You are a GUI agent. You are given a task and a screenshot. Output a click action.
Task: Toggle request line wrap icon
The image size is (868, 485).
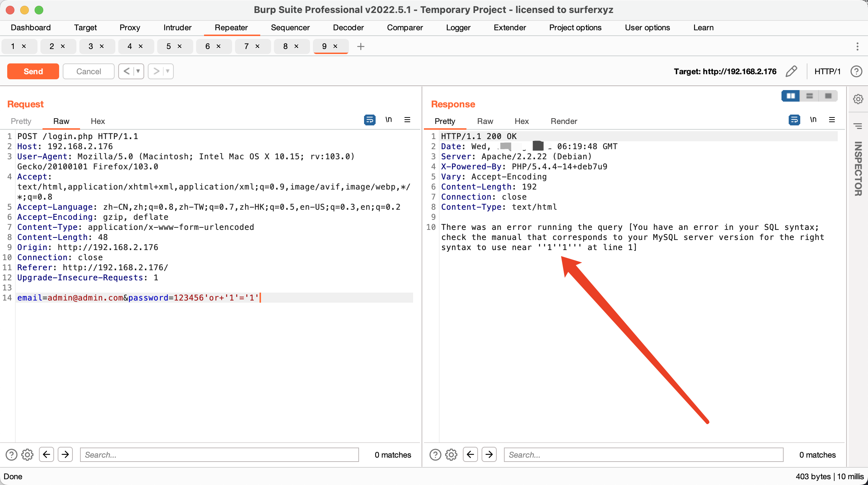pyautogui.click(x=369, y=120)
